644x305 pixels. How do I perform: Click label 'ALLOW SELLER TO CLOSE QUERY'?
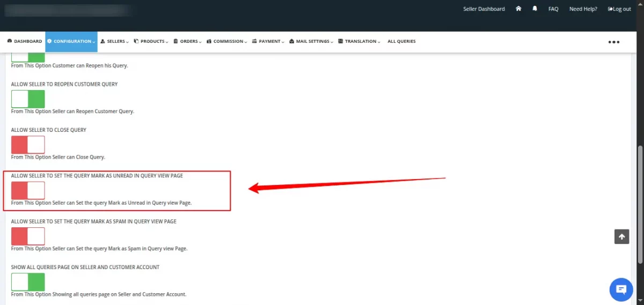tap(49, 130)
